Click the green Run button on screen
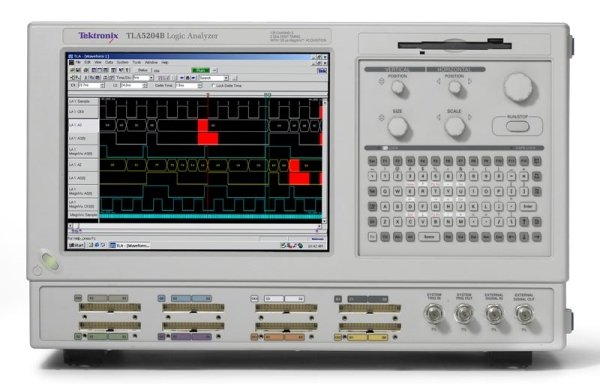The width and height of the screenshot is (600, 390). pos(201,70)
